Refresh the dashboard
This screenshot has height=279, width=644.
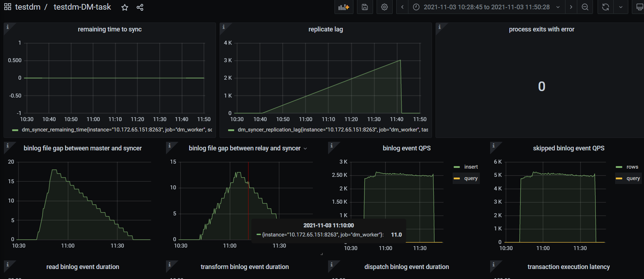[605, 7]
